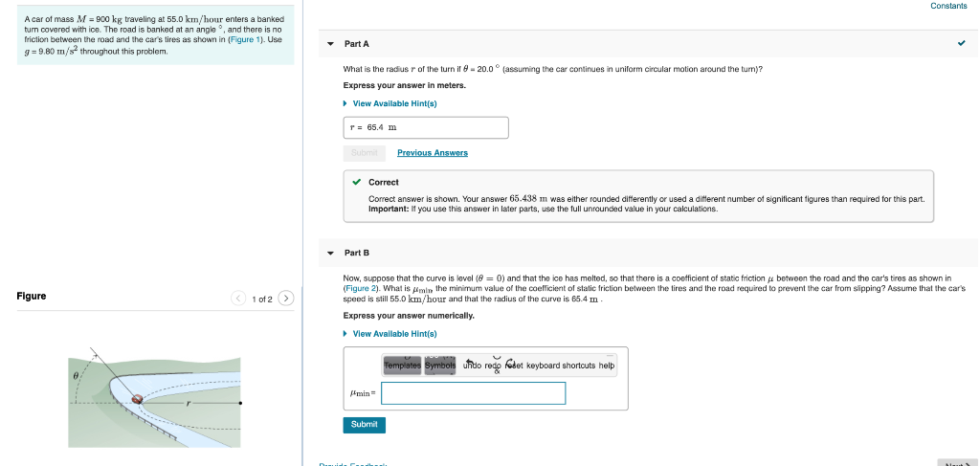This screenshot has width=980, height=466.
Task: Click the 'Express your answer numerically.' text
Action: (409, 316)
